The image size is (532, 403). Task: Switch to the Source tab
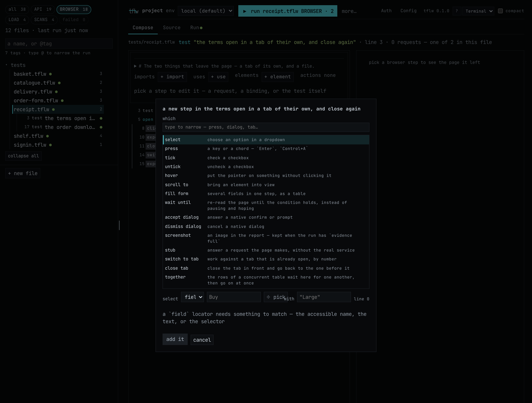click(x=171, y=28)
